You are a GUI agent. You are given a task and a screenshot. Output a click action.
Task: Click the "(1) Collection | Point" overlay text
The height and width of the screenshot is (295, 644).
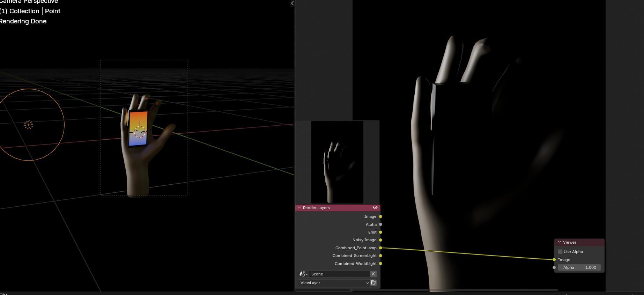pos(30,11)
